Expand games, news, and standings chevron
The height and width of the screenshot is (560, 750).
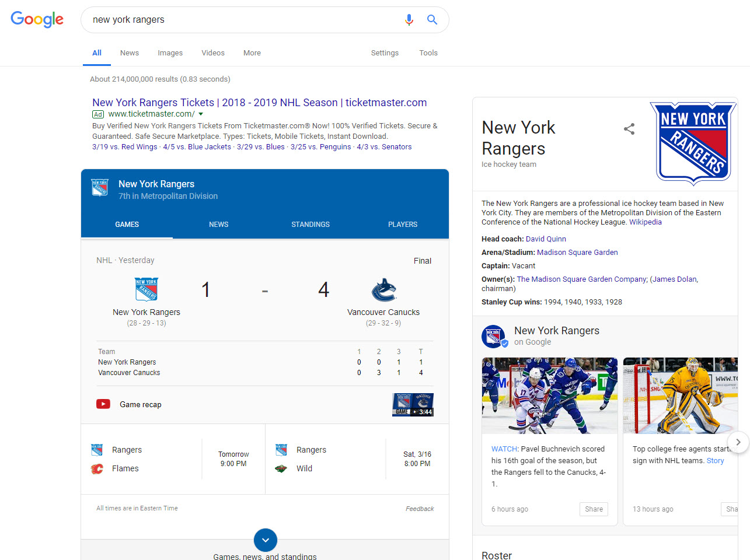coord(266,540)
